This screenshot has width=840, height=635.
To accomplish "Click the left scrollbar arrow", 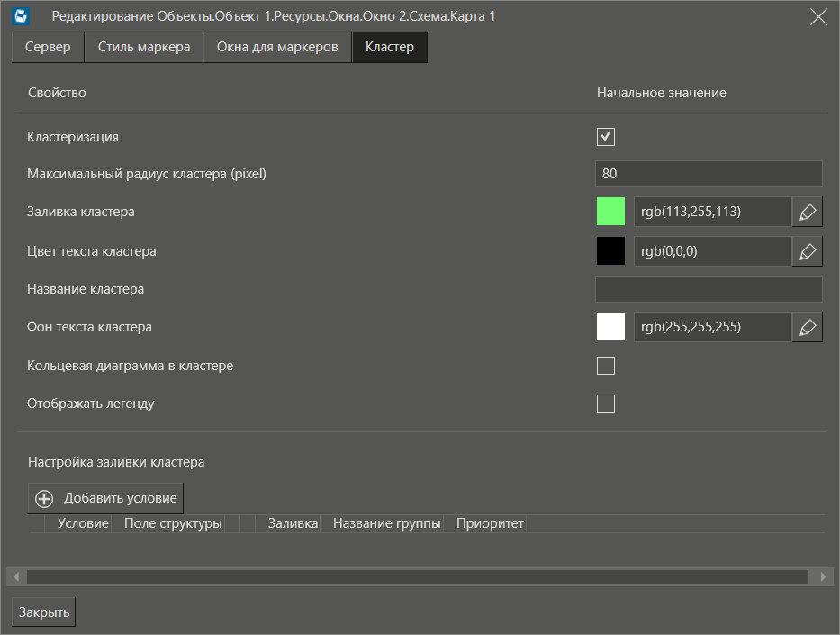I will 14,576.
